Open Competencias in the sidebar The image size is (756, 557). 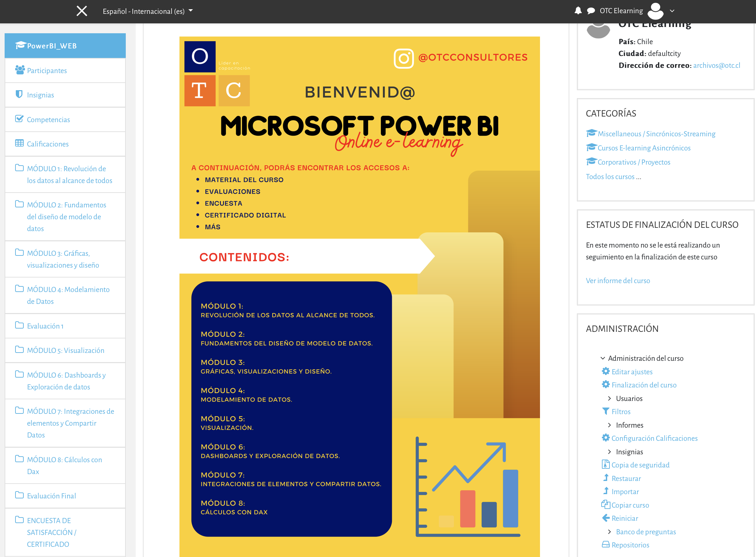(65, 120)
